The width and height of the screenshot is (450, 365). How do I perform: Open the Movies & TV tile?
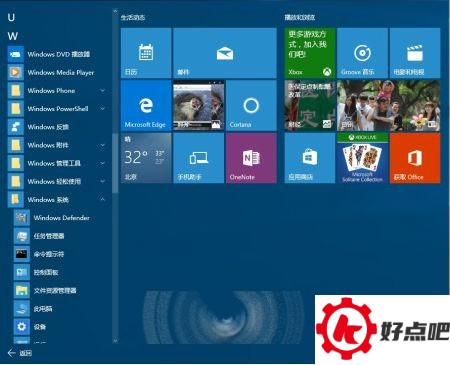415,53
